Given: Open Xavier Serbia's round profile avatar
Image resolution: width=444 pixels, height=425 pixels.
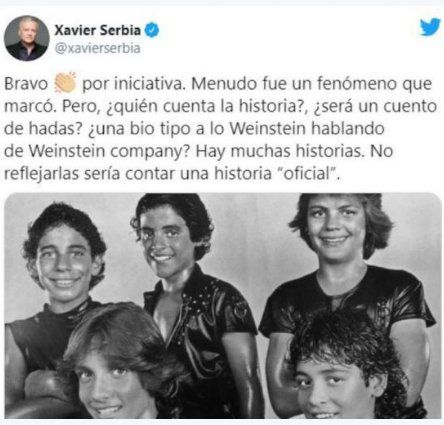Looking at the screenshot, I should [27, 38].
